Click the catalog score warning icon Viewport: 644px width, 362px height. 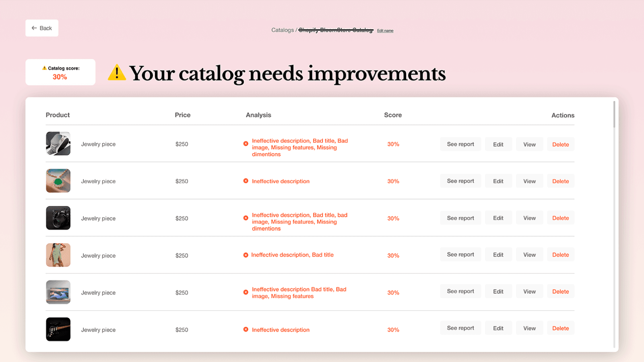click(x=44, y=68)
